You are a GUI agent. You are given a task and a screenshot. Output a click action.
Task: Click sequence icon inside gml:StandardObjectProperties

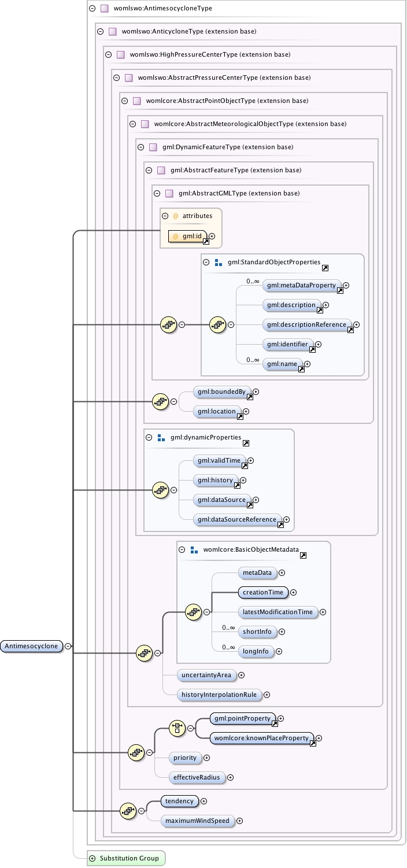pos(217,324)
